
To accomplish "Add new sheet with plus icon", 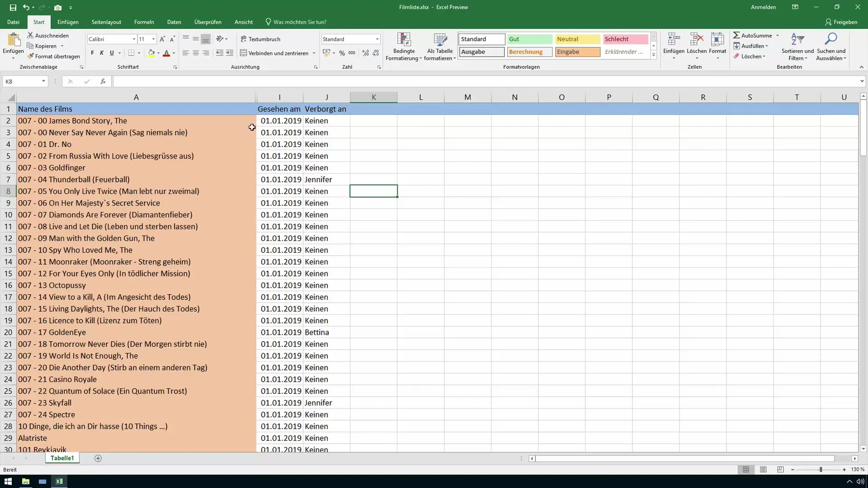I will coord(98,458).
